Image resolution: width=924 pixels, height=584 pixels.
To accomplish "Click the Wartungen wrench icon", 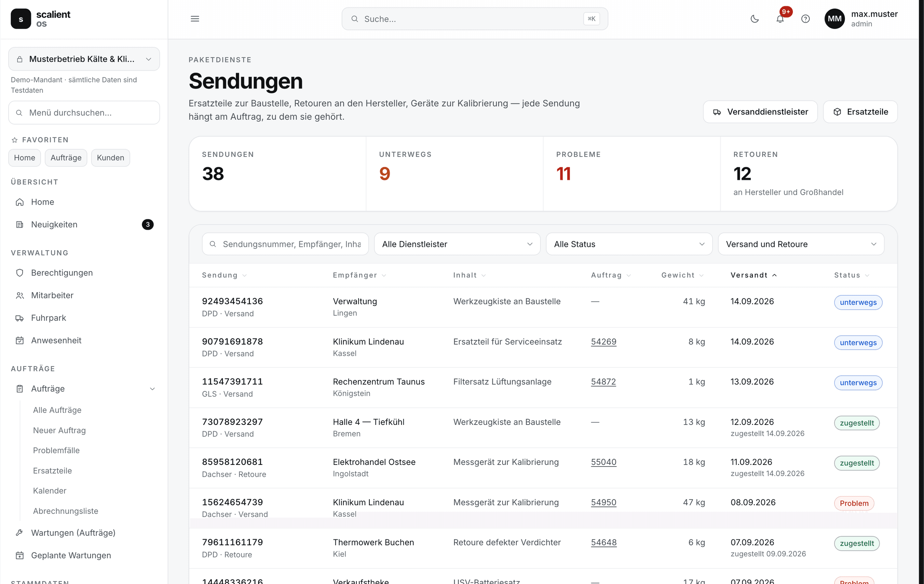I will [x=20, y=533].
